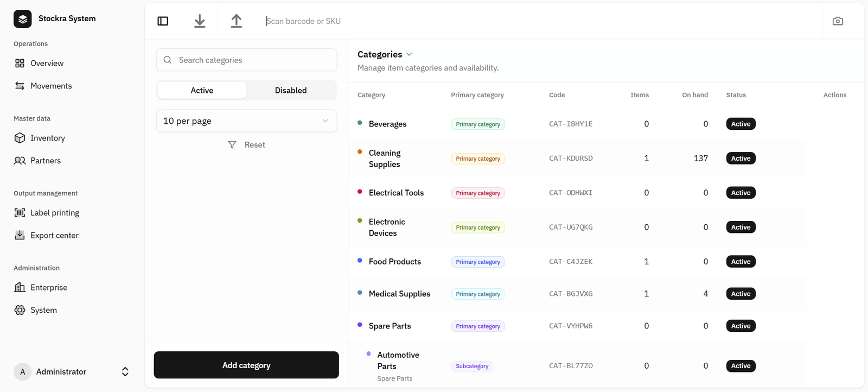Toggle the sidebar panel icon

click(x=163, y=21)
